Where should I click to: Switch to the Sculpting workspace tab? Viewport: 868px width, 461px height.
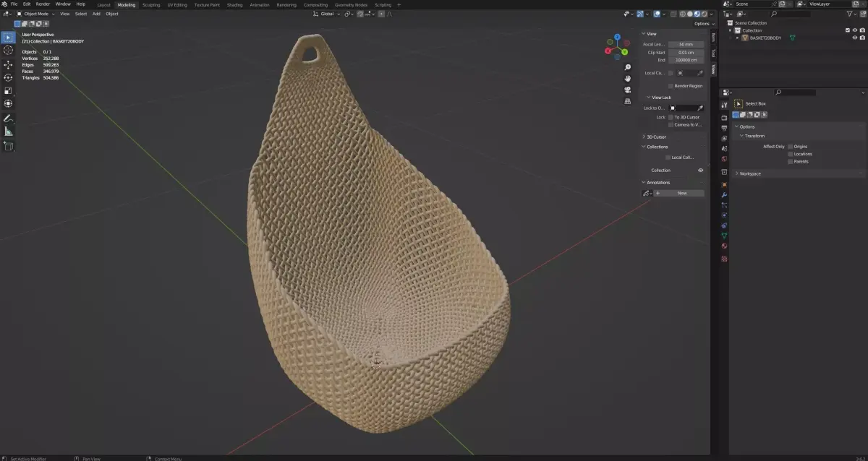click(x=151, y=4)
